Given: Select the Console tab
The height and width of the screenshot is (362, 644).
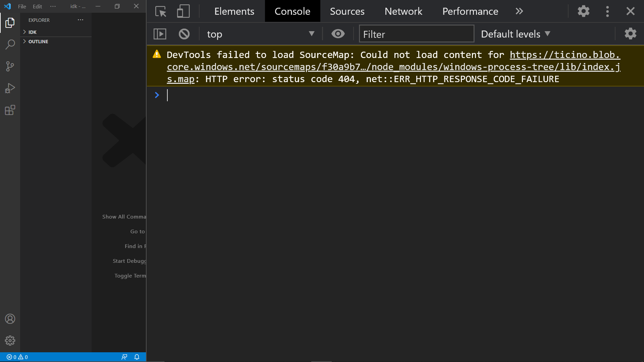Looking at the screenshot, I should 292,11.
